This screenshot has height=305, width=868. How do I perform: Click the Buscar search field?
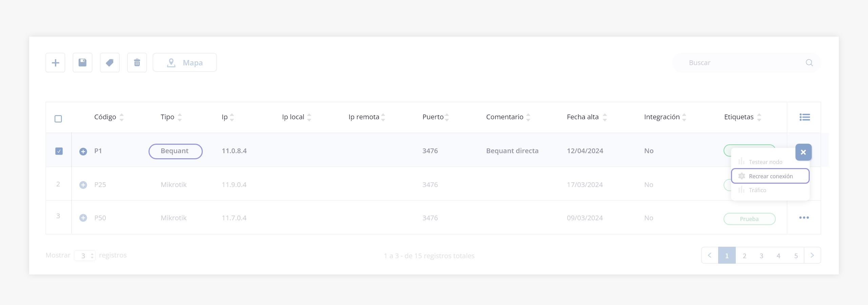[x=743, y=63]
